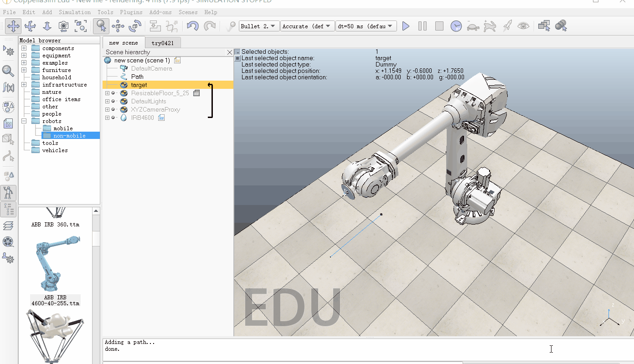Open the Accurate dynamics settings dropdown
634x364 pixels.
click(x=307, y=26)
